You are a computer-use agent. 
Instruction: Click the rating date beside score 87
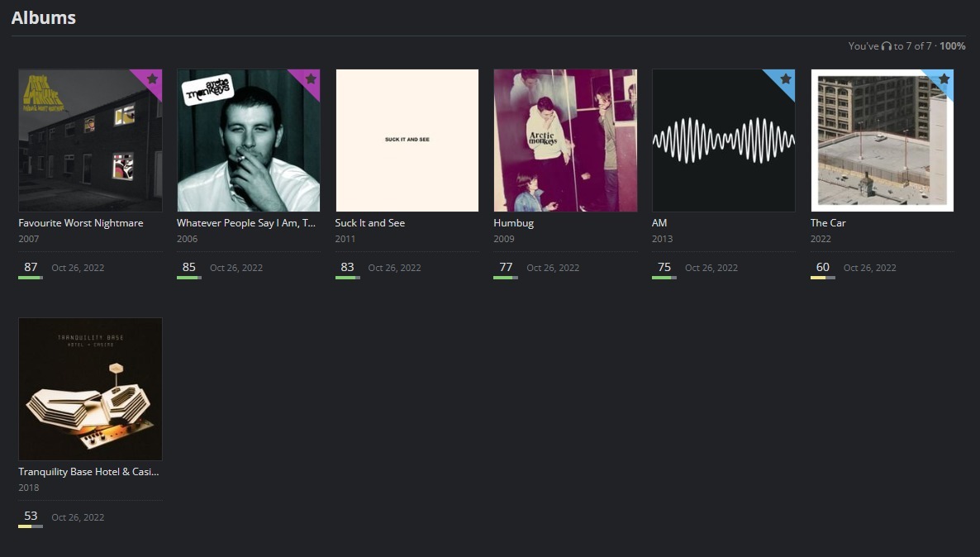click(x=78, y=268)
